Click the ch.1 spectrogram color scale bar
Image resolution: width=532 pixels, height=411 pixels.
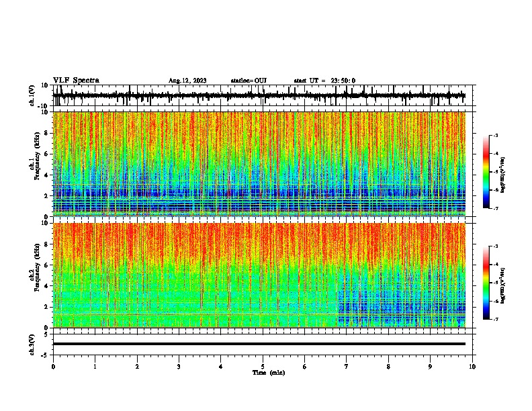tap(486, 172)
